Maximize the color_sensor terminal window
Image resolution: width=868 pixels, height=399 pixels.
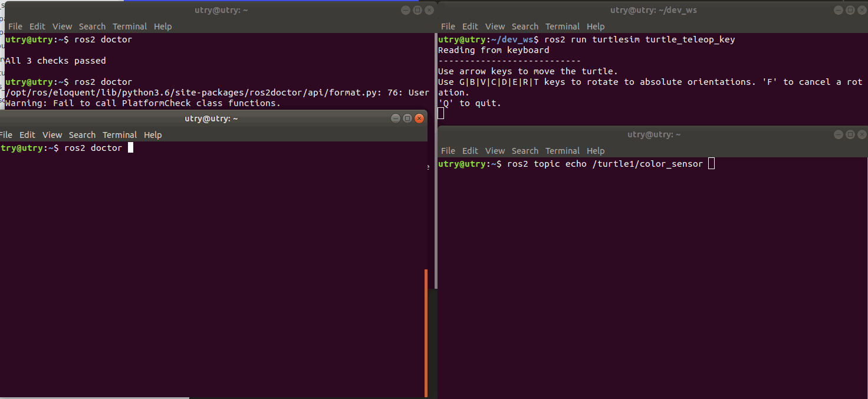[x=850, y=134]
